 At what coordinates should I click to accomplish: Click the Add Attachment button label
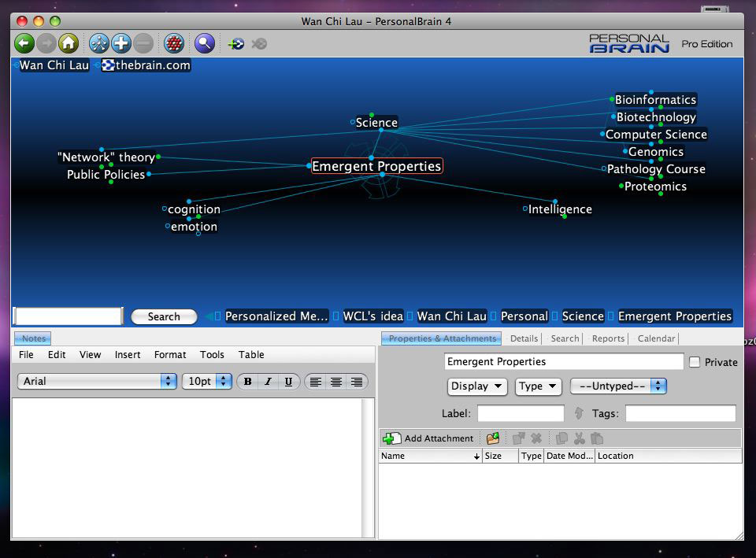pos(439,438)
